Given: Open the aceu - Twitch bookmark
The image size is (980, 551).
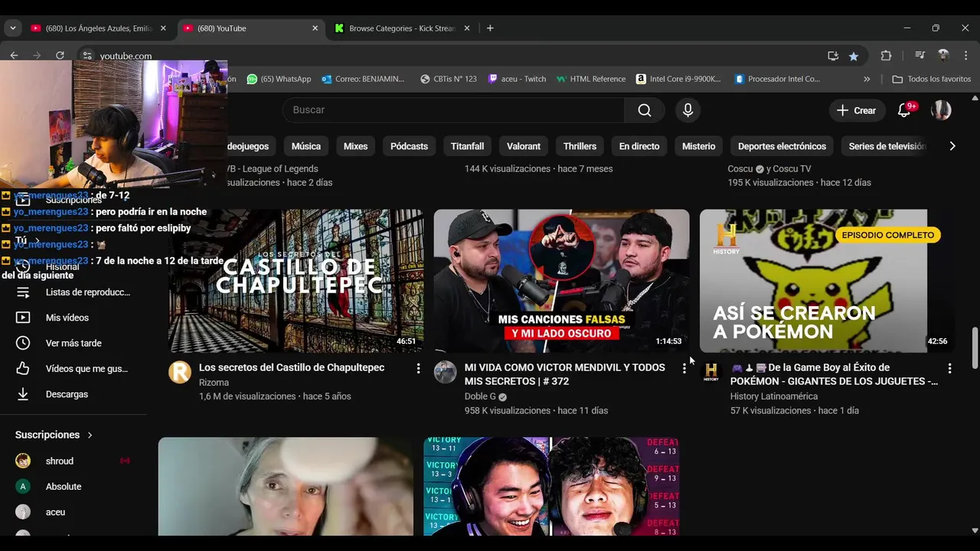Looking at the screenshot, I should (517, 79).
